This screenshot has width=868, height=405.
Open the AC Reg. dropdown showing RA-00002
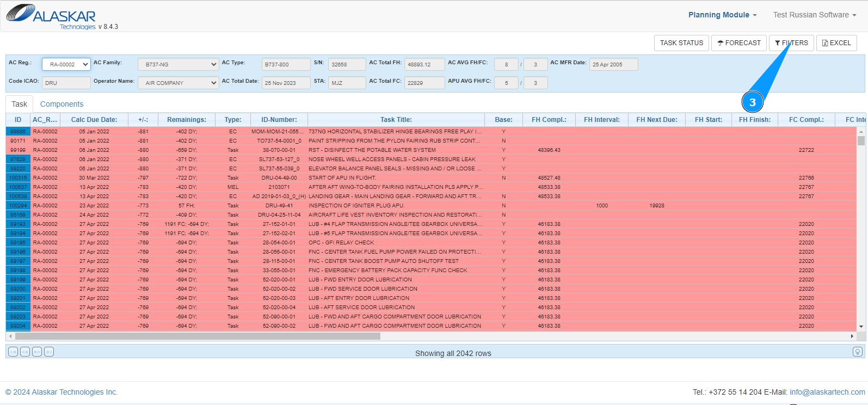click(66, 64)
